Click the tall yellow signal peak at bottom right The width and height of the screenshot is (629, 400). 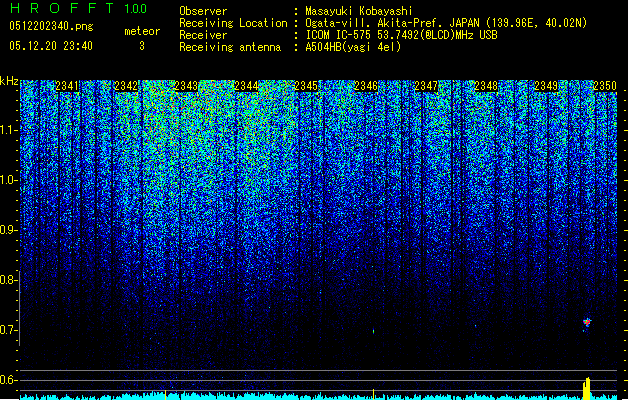point(586,388)
